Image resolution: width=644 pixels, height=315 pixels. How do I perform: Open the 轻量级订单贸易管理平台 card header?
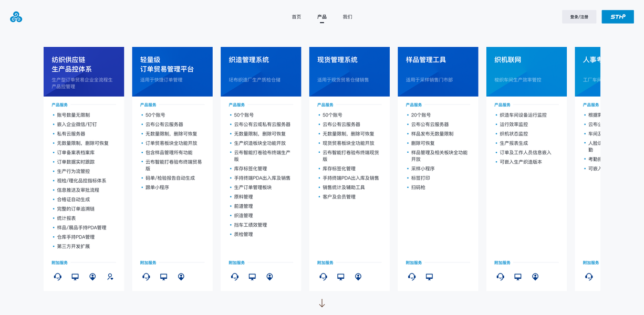(172, 72)
